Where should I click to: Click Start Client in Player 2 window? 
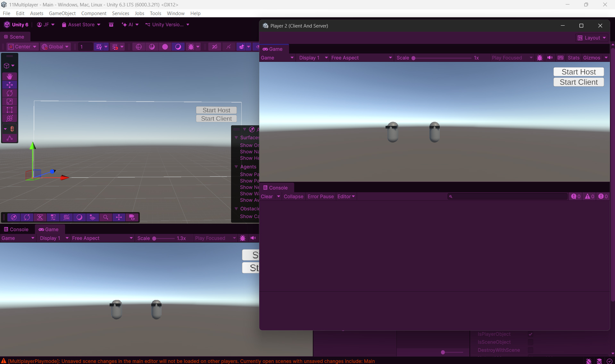[x=578, y=82]
